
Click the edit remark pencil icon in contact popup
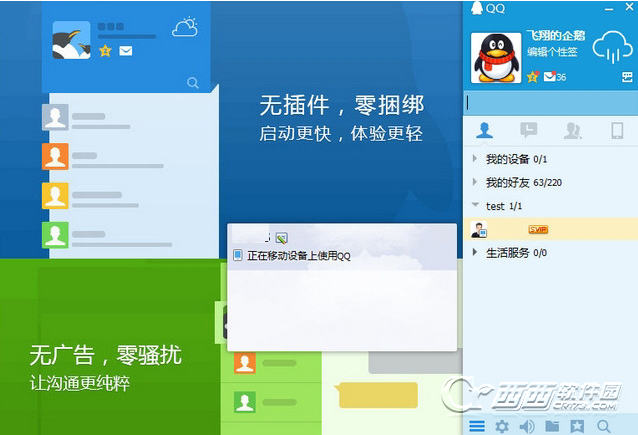[x=281, y=238]
